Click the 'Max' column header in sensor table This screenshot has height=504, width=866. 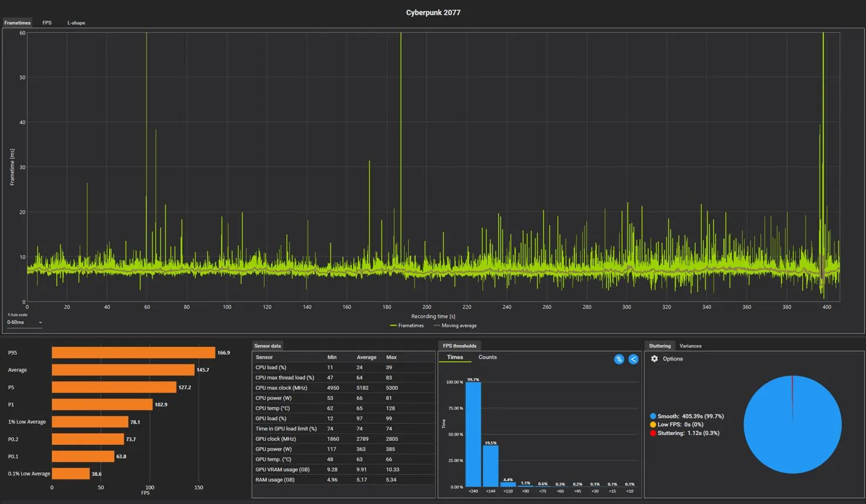[392, 357]
